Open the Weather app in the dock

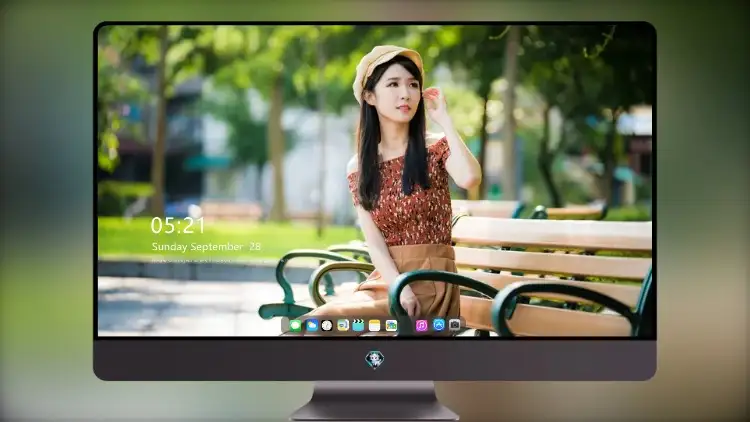click(312, 326)
